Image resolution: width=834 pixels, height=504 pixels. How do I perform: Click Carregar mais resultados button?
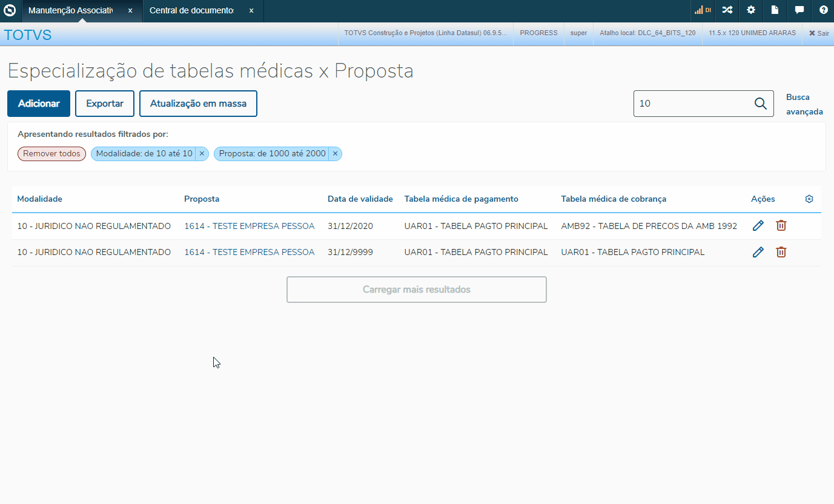point(417,290)
